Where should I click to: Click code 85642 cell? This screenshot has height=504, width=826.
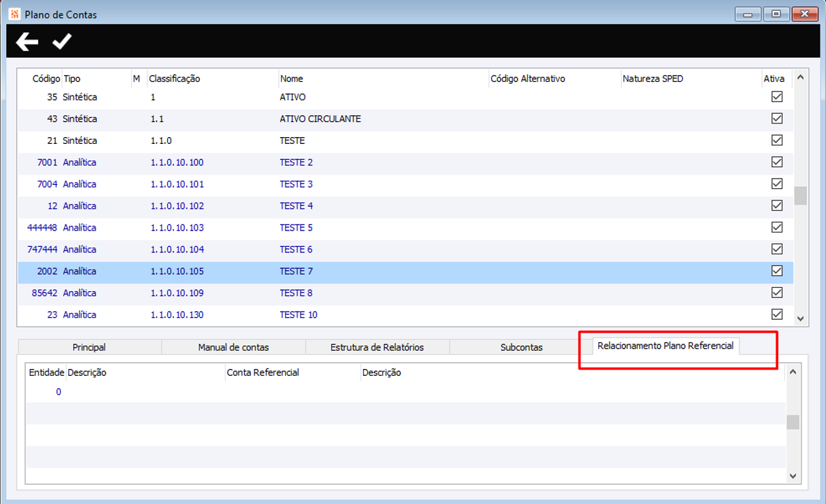point(44,293)
